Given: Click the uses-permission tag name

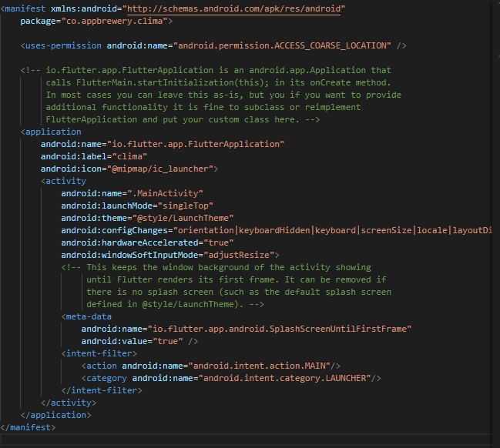Looking at the screenshot, I should (x=63, y=45).
